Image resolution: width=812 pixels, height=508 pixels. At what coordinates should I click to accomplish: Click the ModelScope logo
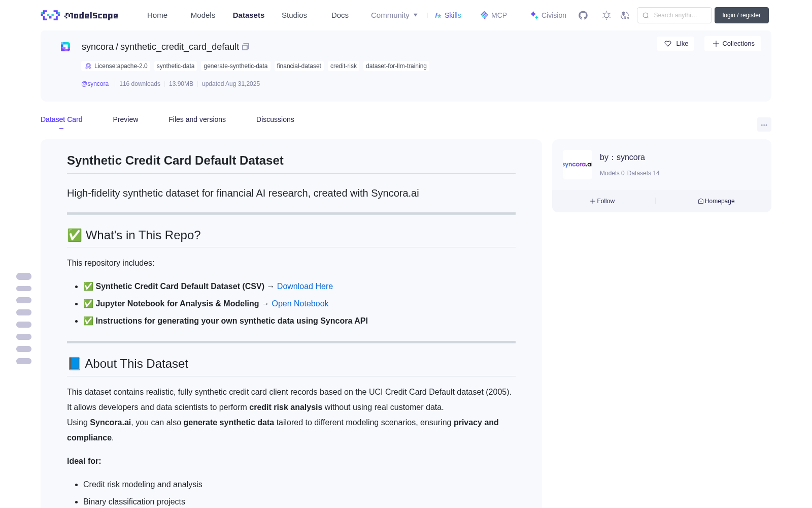click(79, 15)
